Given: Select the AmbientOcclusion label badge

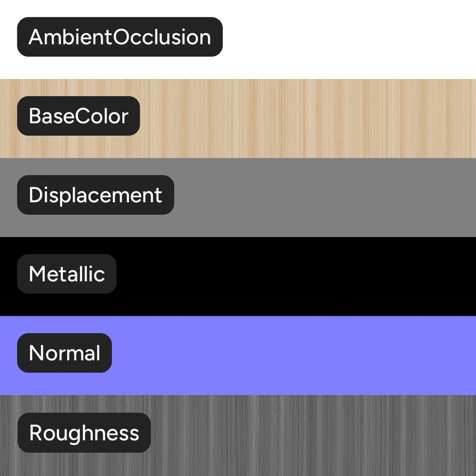Looking at the screenshot, I should pos(120,36).
